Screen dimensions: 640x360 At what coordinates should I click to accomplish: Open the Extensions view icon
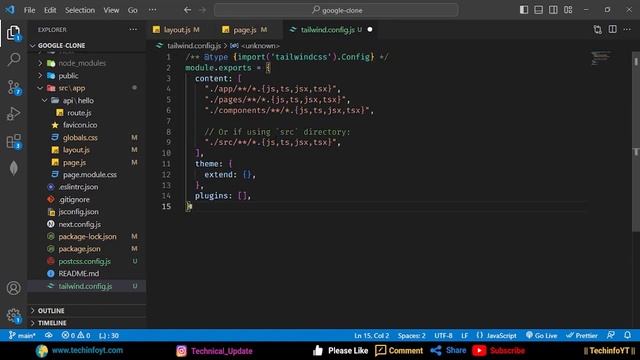[13, 142]
